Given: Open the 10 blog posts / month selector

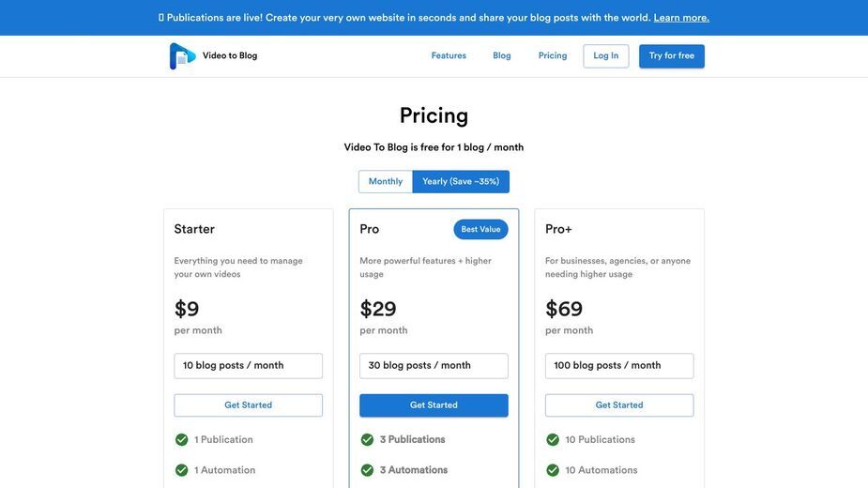Looking at the screenshot, I should 248,366.
